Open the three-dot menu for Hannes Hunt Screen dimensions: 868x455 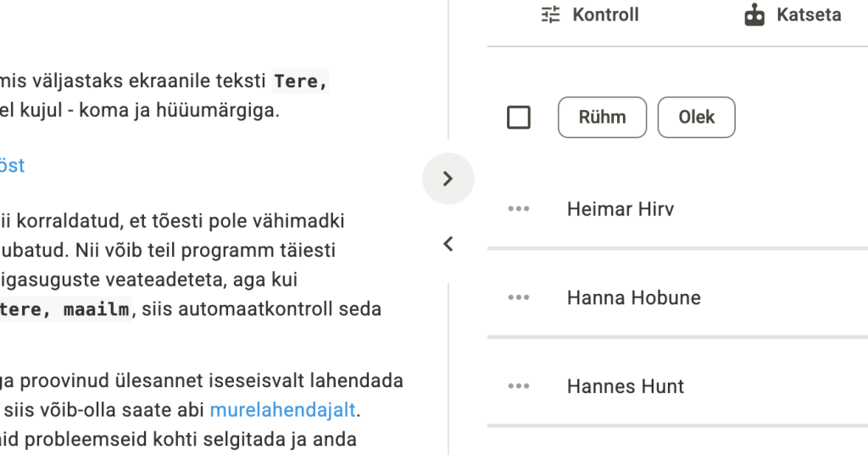[x=519, y=386]
